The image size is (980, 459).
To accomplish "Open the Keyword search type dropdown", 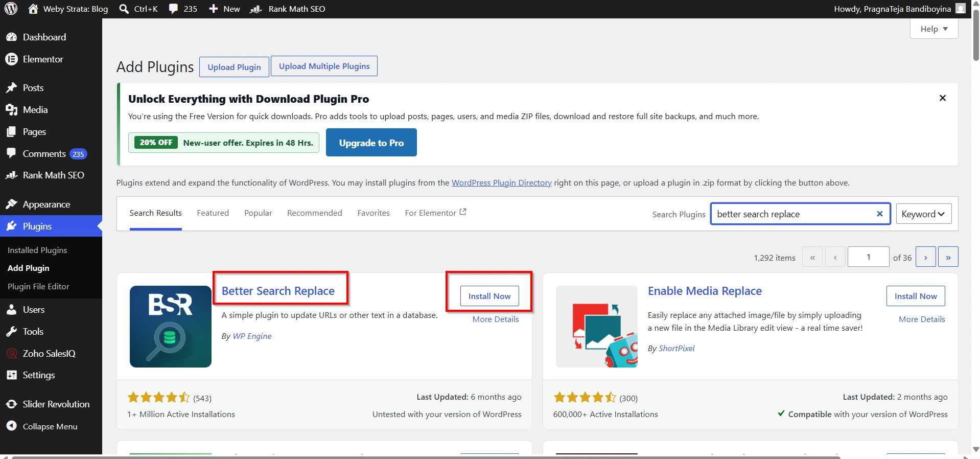I will tap(924, 214).
